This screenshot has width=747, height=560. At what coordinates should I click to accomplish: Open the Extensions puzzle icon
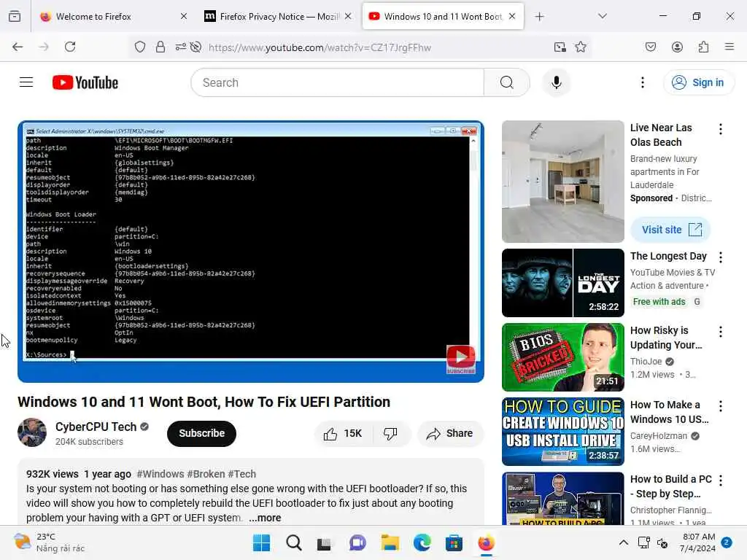tap(704, 47)
